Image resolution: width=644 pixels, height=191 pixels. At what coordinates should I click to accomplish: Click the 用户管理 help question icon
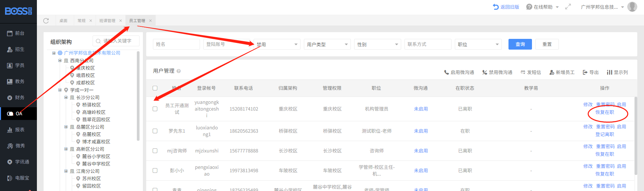click(x=179, y=71)
